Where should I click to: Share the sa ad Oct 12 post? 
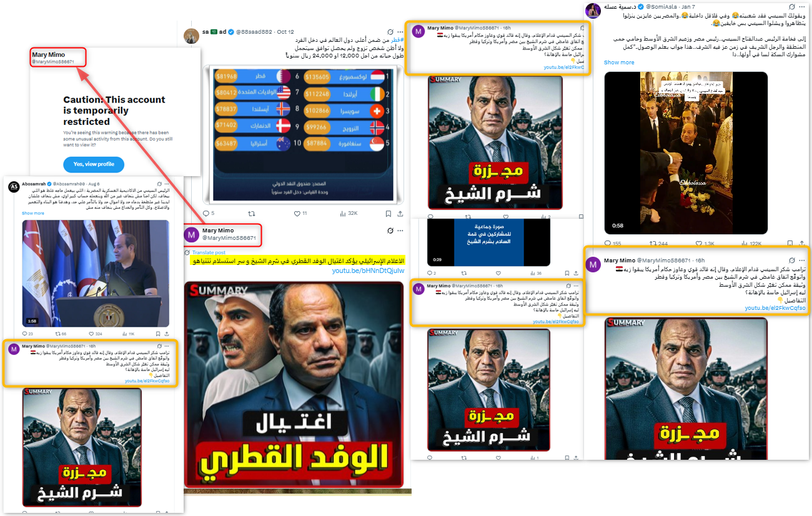pos(400,213)
